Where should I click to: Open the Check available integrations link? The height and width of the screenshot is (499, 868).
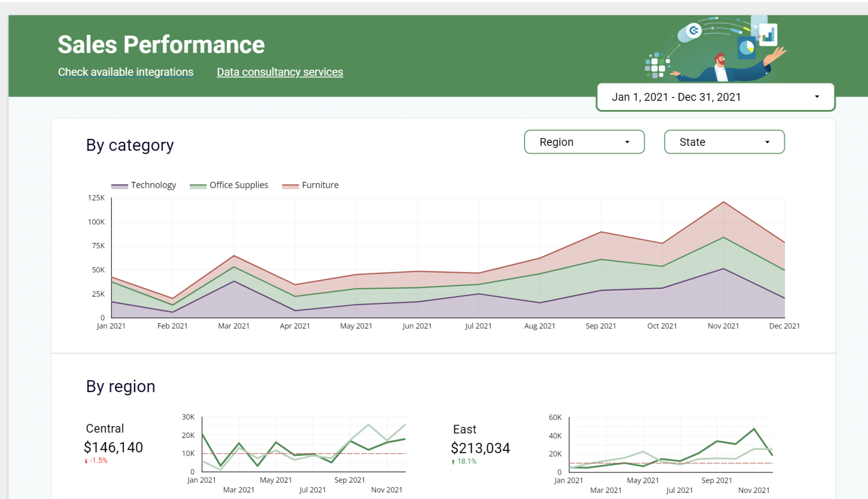(125, 72)
